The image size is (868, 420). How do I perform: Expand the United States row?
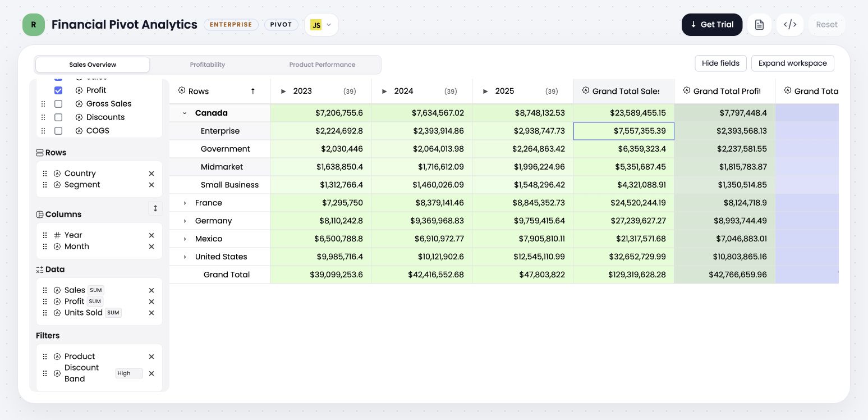(x=185, y=257)
